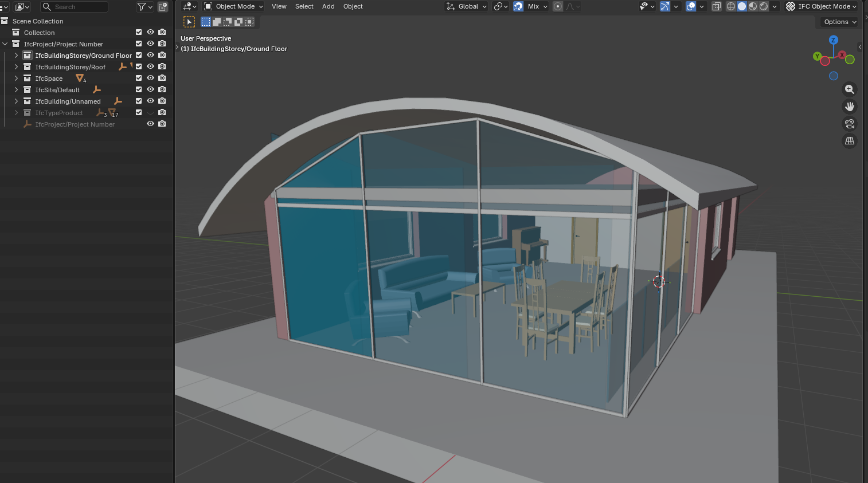Screen dimensions: 868x483
Task: Activate the Move view hand tool
Action: point(849,107)
